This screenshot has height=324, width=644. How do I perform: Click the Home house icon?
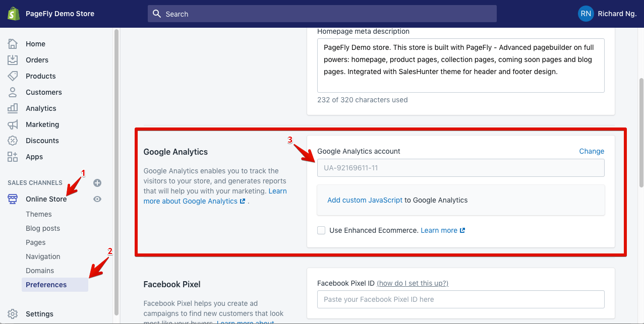point(13,44)
